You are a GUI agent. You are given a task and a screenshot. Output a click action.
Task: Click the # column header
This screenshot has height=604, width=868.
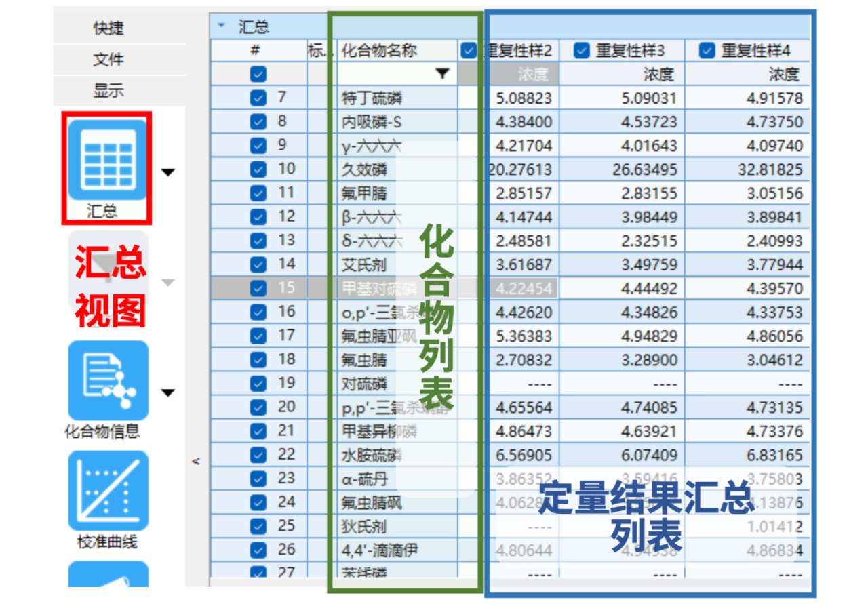point(256,50)
